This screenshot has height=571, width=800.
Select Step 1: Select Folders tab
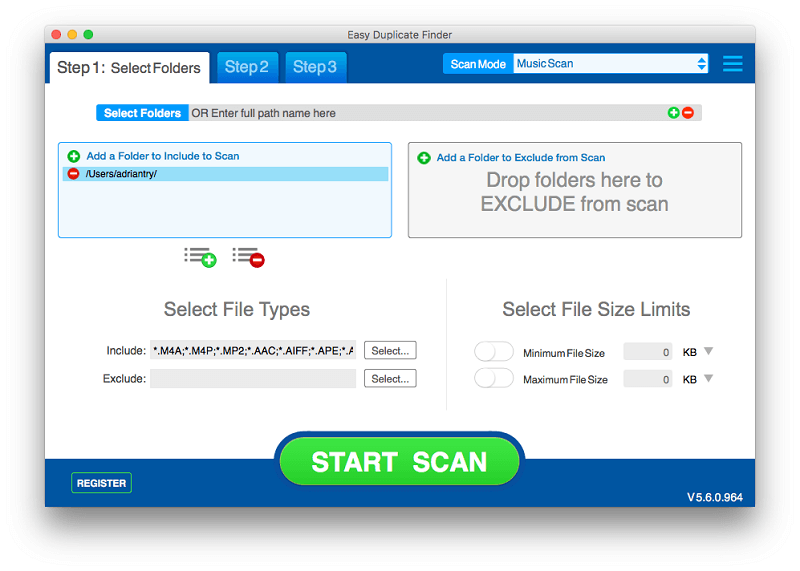pos(130,67)
